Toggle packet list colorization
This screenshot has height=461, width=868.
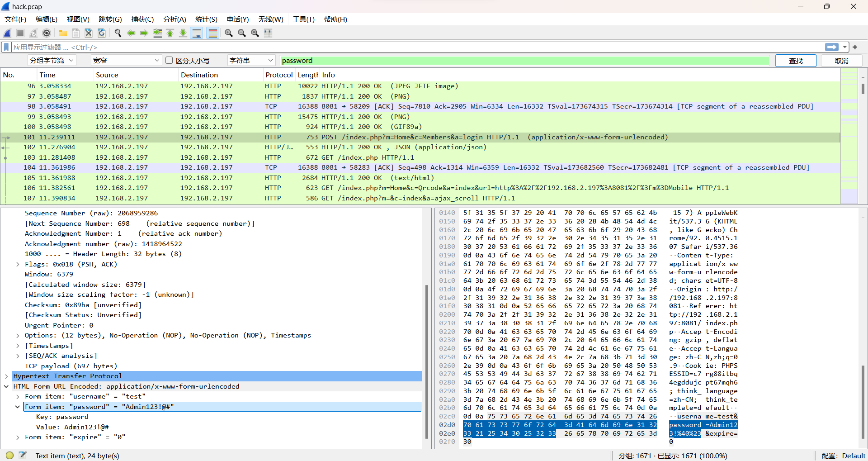[213, 33]
